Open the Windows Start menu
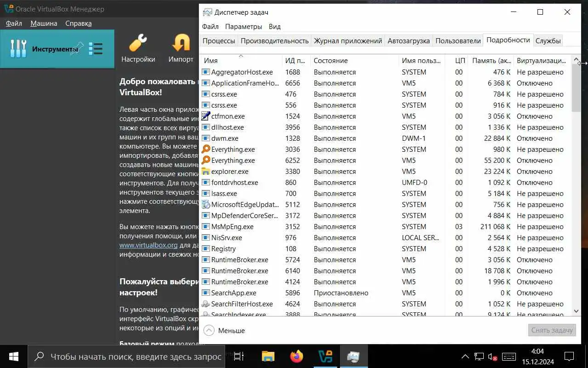The image size is (588, 368). point(14,356)
